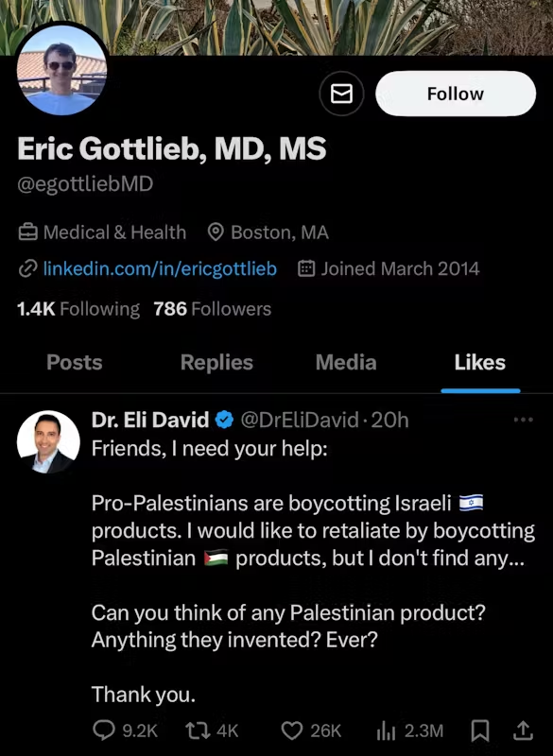Viewport: 553px width, 756px height.
Task: Open the tweet view analytics bar chart icon
Action: (388, 730)
